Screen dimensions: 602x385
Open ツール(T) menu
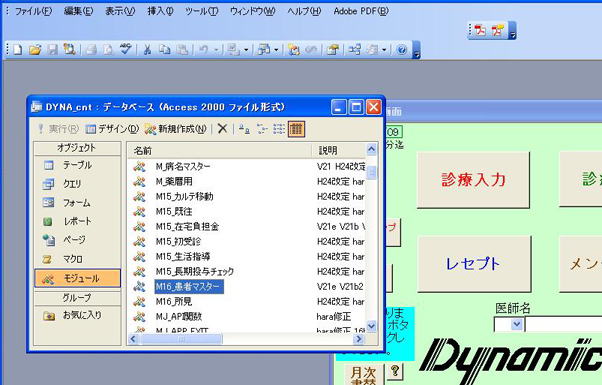[202, 11]
